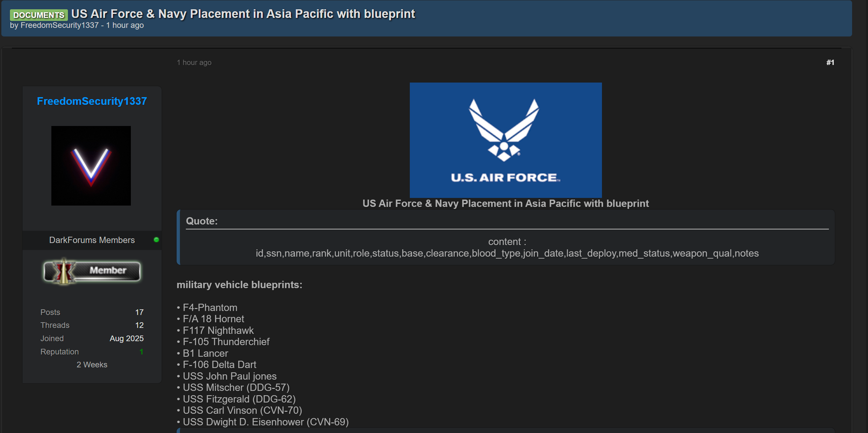Click the FreedomSecurity1337 avatar image
The width and height of the screenshot is (868, 433).
point(91,165)
